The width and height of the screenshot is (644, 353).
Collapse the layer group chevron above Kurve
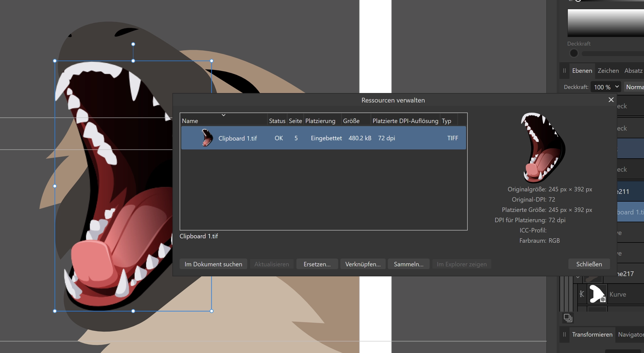(578, 277)
